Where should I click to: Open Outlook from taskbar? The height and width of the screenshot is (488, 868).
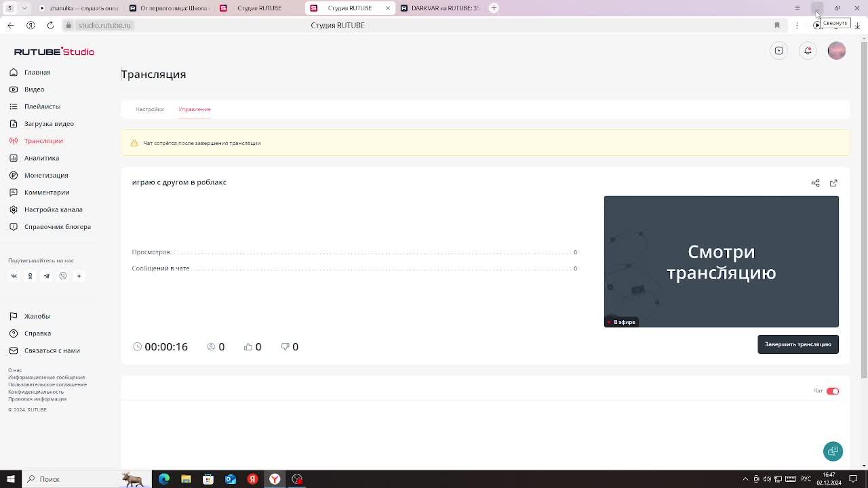pyautogui.click(x=231, y=479)
